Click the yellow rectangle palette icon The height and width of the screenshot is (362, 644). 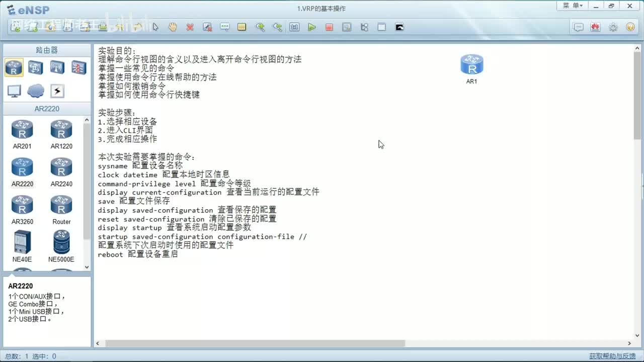click(242, 27)
